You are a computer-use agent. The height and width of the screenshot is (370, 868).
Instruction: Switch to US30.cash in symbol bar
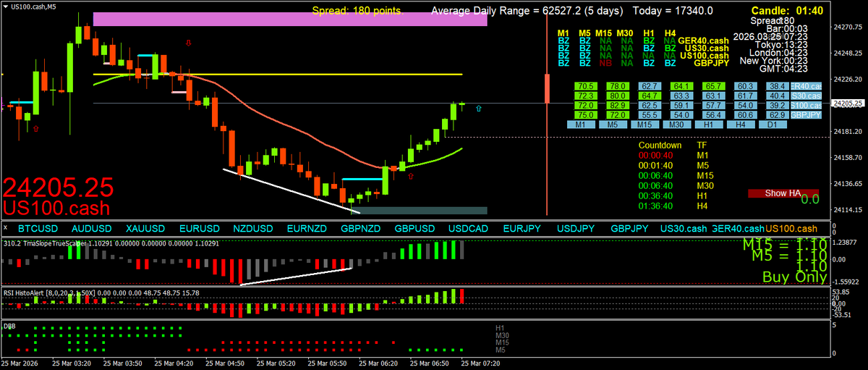pyautogui.click(x=684, y=229)
